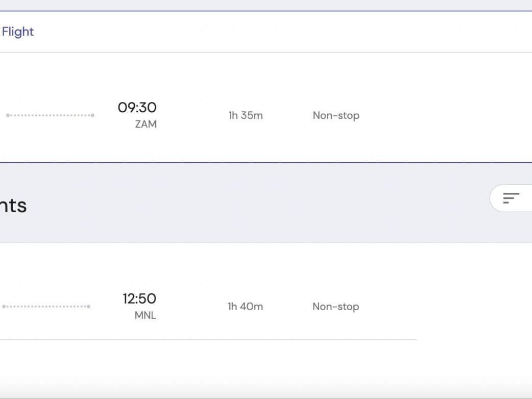Click the left endpoint dot of ZAM route line
This screenshot has width=532, height=399.
(x=8, y=115)
